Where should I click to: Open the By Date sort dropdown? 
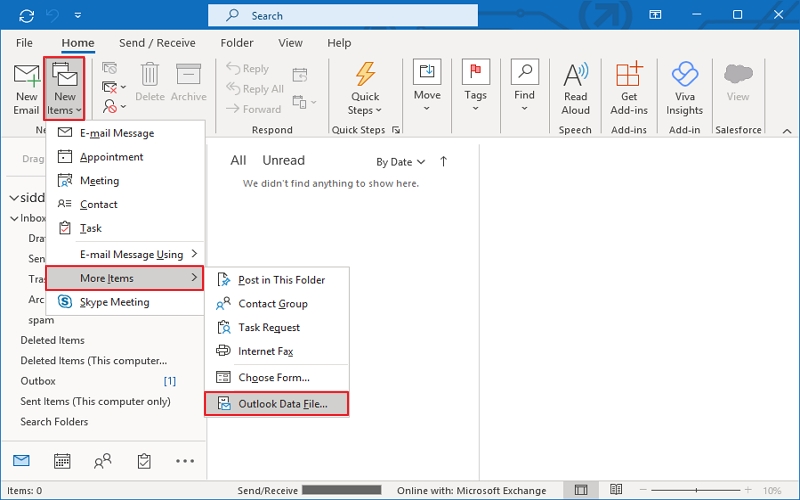point(401,162)
